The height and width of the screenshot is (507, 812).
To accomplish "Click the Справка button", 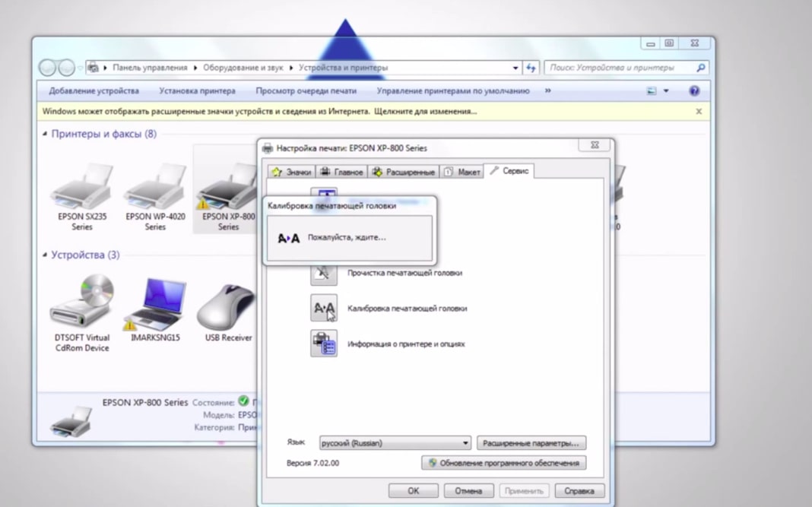I will pyautogui.click(x=579, y=491).
